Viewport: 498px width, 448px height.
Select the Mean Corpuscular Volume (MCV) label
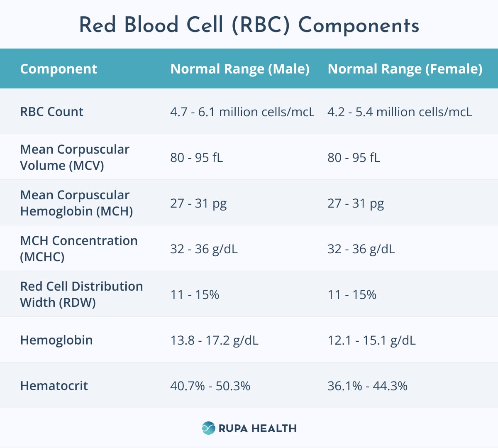(x=75, y=157)
